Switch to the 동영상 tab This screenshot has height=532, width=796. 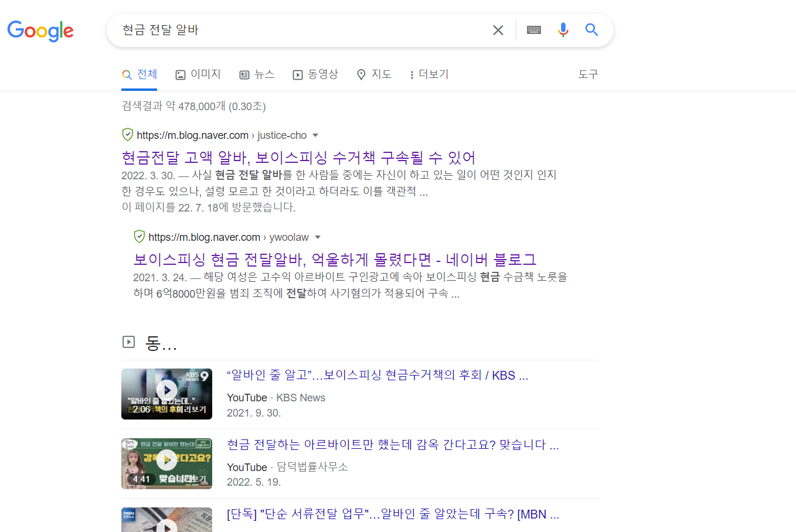(315, 74)
